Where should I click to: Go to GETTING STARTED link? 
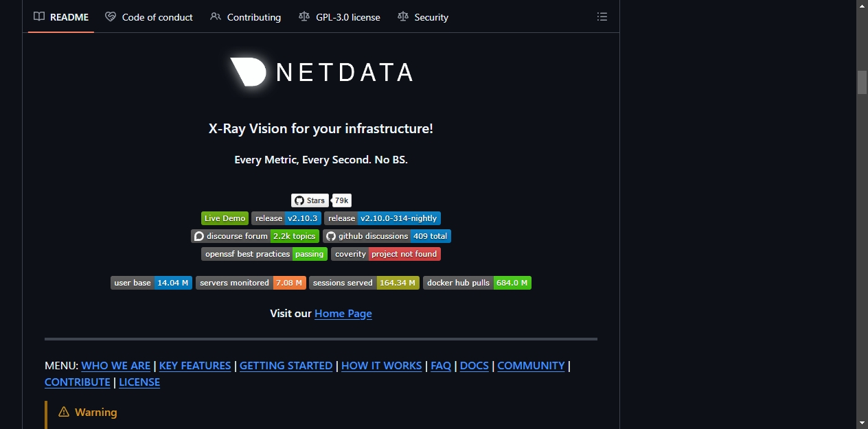pyautogui.click(x=286, y=366)
